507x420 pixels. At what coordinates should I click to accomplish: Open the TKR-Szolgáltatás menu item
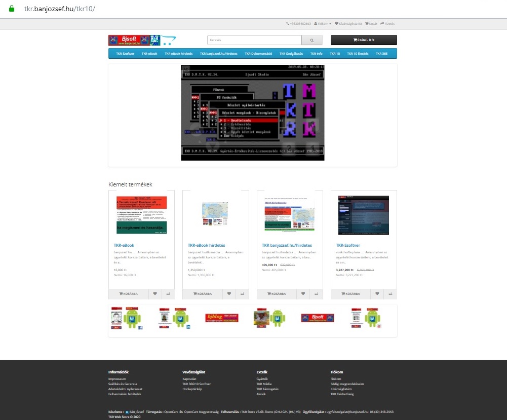291,54
